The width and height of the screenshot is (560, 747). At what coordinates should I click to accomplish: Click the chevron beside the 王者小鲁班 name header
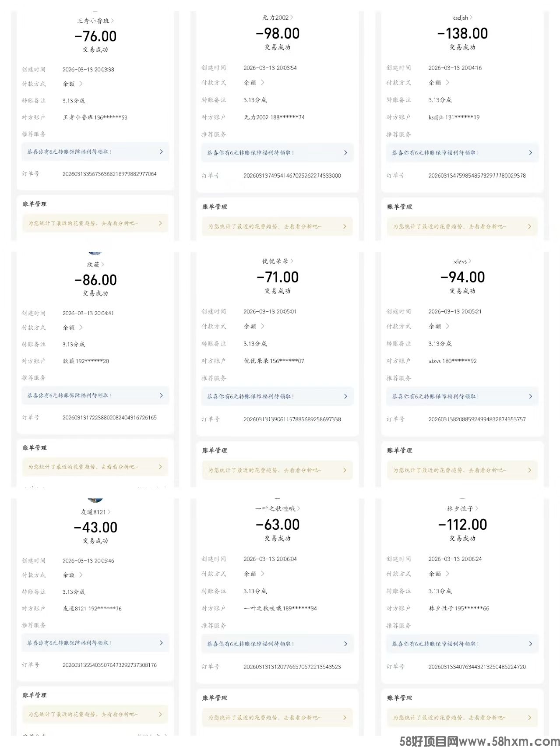click(x=113, y=21)
